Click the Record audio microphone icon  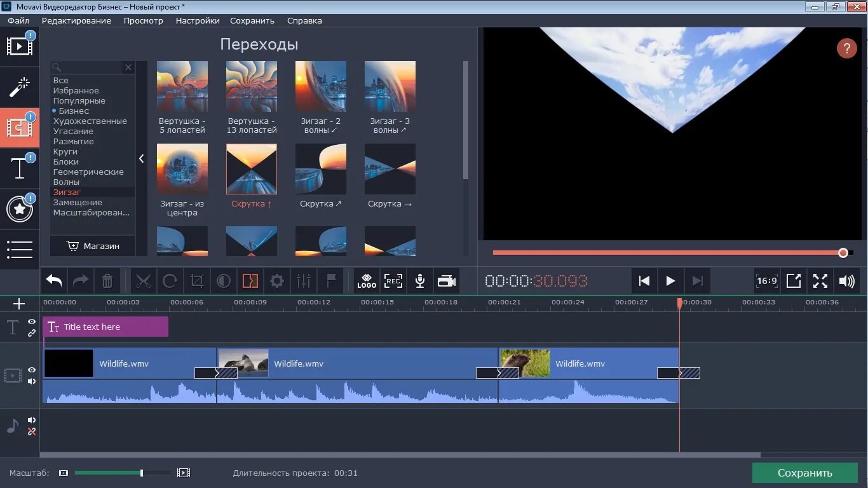coord(420,281)
